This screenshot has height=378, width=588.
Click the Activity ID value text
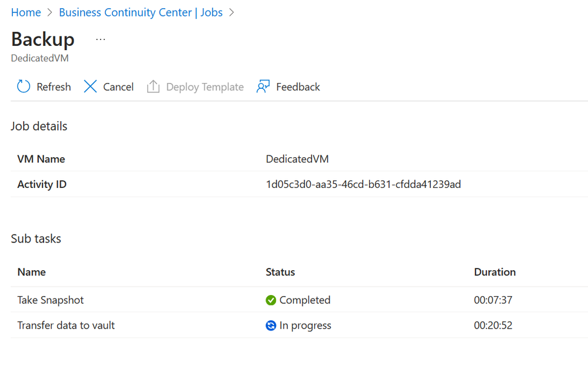[x=363, y=184]
